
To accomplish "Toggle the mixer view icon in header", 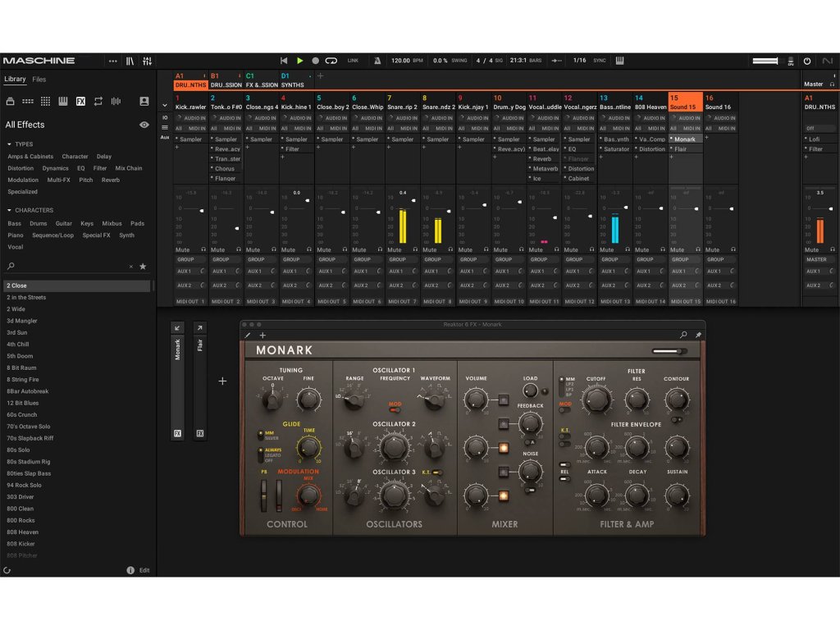I will (x=148, y=61).
